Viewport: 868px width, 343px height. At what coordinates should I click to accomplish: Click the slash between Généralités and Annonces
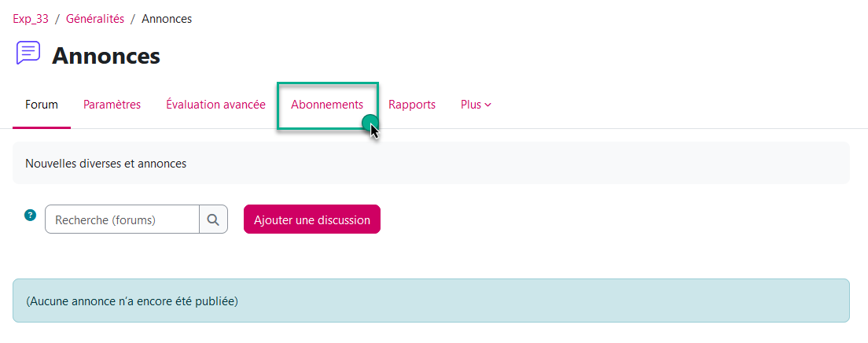[133, 19]
